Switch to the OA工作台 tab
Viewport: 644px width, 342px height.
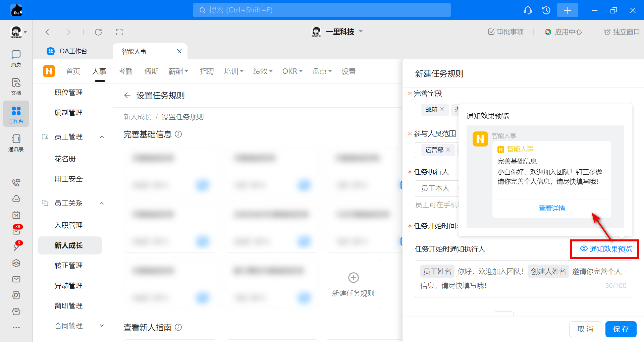click(x=73, y=51)
